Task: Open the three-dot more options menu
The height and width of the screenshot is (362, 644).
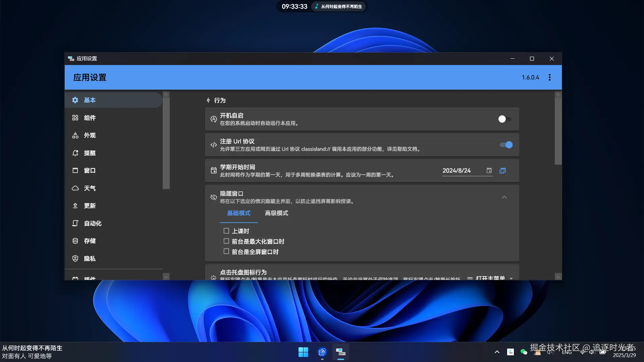Action: 549,77
